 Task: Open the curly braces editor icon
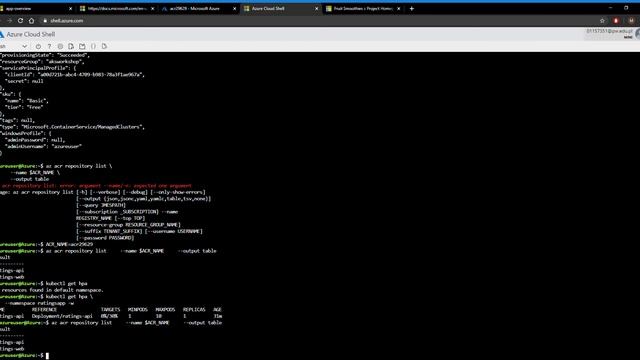pyautogui.click(x=93, y=47)
